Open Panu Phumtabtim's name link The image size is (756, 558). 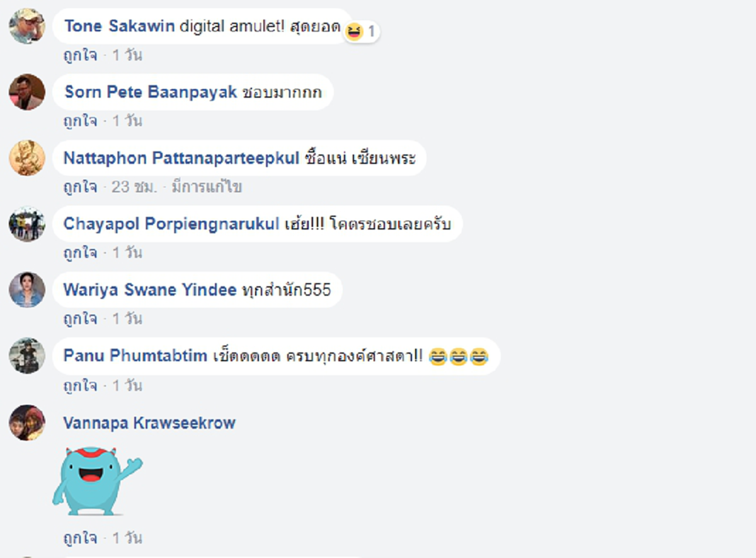tap(135, 356)
